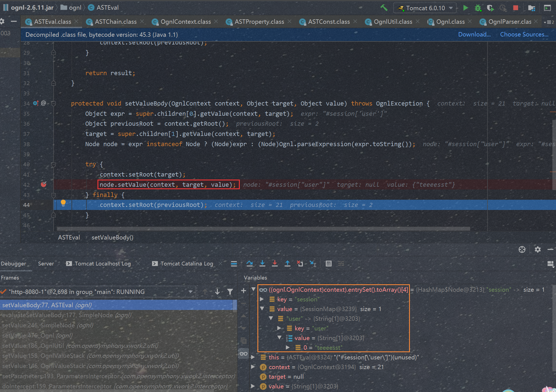This screenshot has width=556, height=392.
Task: Open debugger layout settings icon
Action: pyautogui.click(x=551, y=264)
